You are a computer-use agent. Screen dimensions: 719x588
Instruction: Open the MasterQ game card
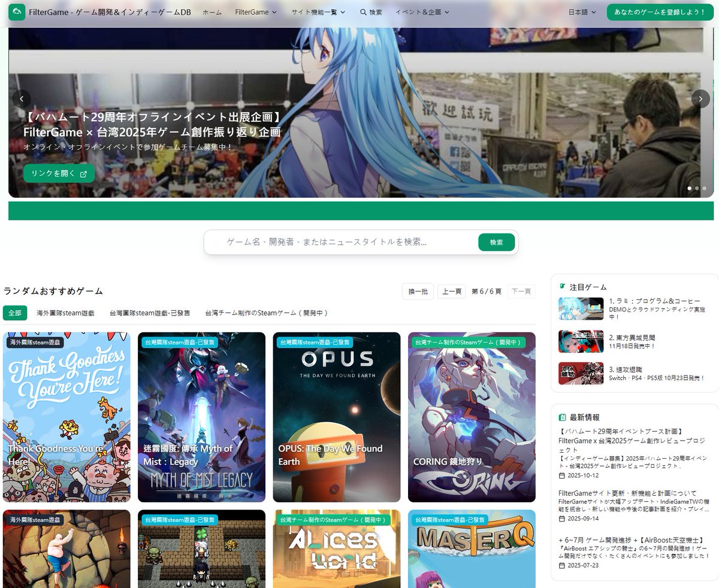point(472,548)
